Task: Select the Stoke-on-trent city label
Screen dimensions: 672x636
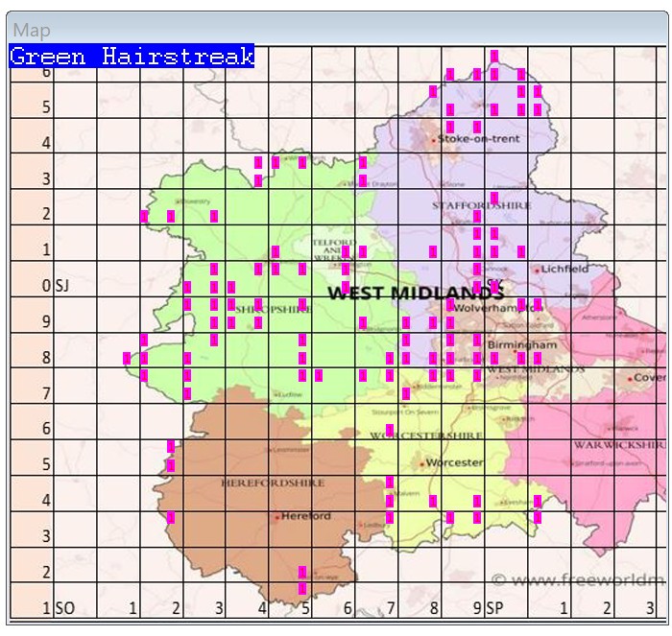Action: [480, 139]
